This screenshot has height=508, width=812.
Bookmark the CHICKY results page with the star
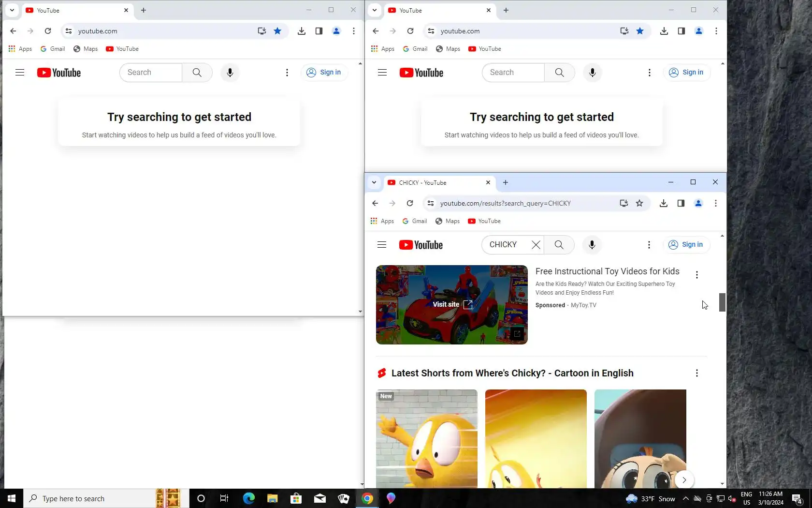pyautogui.click(x=639, y=203)
